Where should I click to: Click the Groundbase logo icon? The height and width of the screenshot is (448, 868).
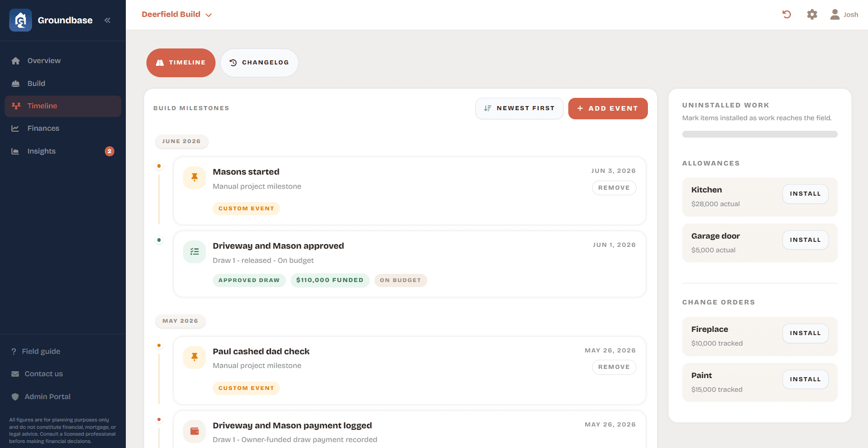(x=21, y=20)
